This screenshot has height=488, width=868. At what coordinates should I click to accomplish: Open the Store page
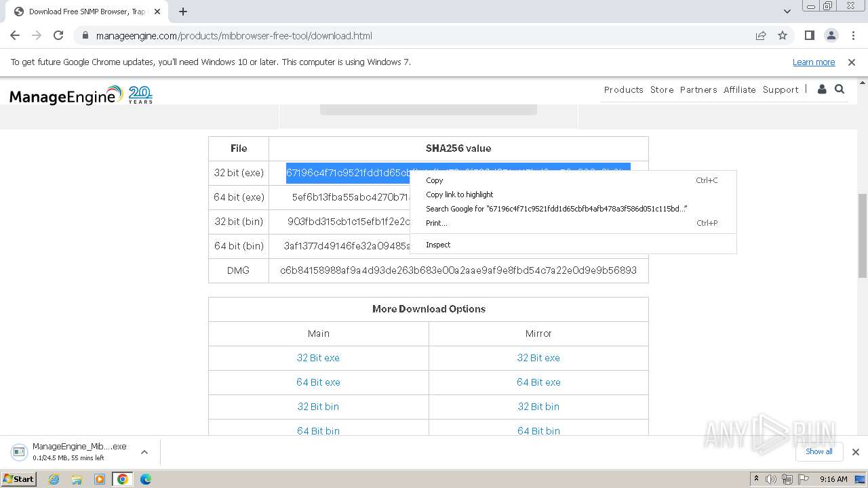click(x=662, y=89)
